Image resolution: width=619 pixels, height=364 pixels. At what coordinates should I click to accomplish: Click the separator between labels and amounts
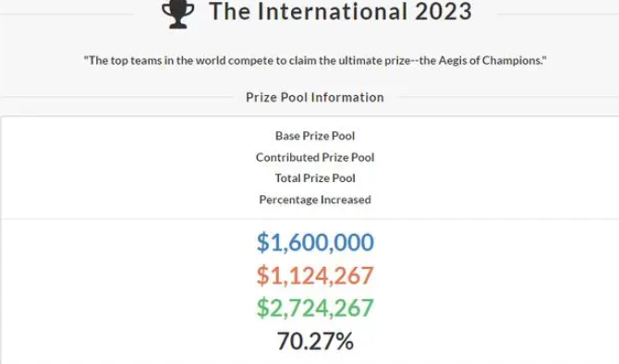[x=309, y=218]
